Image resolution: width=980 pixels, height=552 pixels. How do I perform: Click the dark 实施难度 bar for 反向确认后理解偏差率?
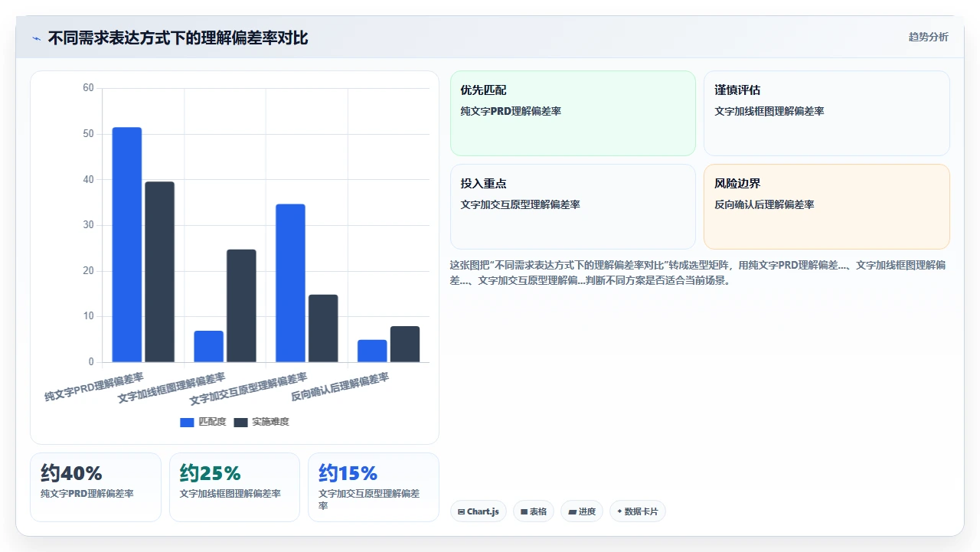[x=406, y=344]
